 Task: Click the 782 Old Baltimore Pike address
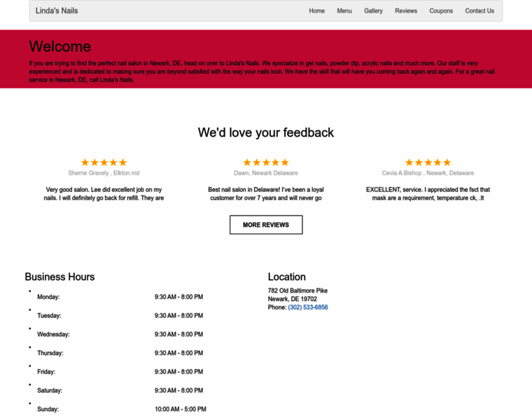click(x=297, y=290)
